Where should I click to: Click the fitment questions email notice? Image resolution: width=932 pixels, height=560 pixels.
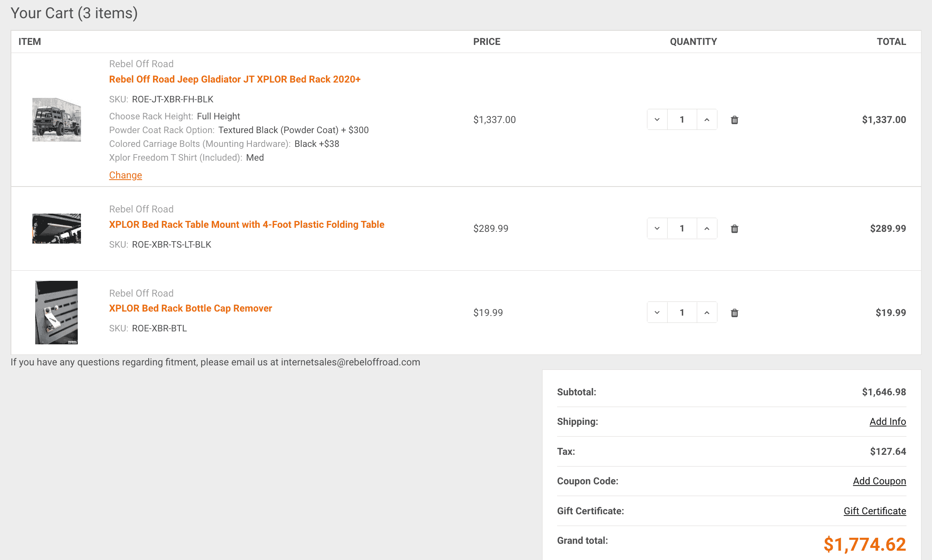point(215,362)
